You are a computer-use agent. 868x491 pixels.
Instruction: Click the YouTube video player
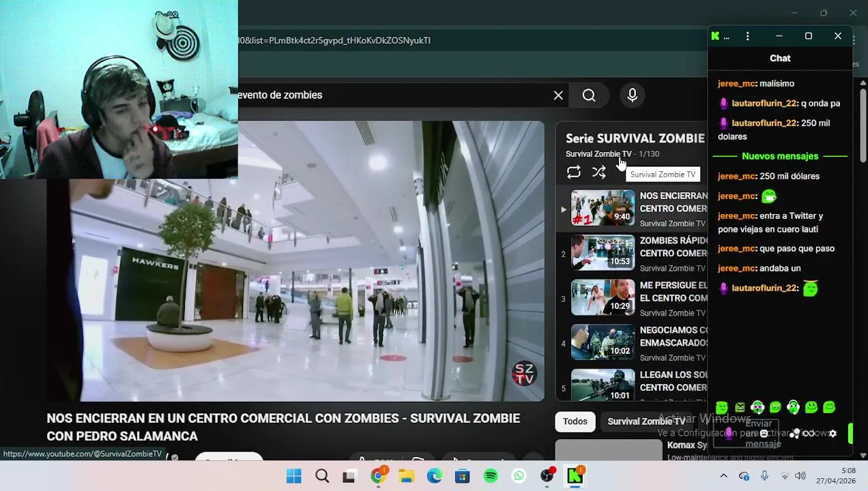[x=295, y=261]
